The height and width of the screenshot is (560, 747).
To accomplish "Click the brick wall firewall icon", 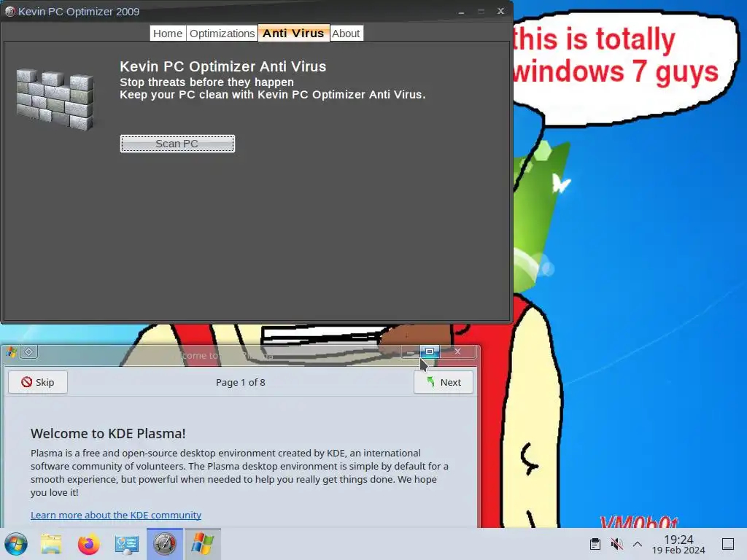I will tap(55, 99).
